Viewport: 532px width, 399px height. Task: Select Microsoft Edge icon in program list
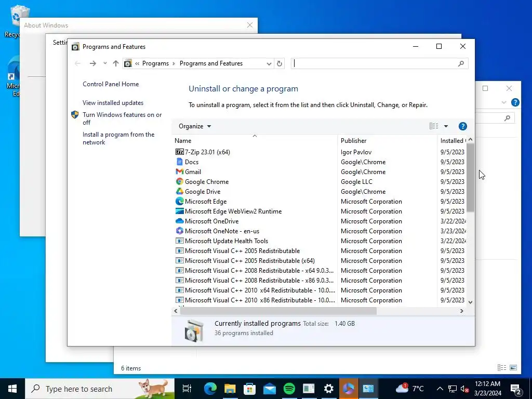point(179,201)
